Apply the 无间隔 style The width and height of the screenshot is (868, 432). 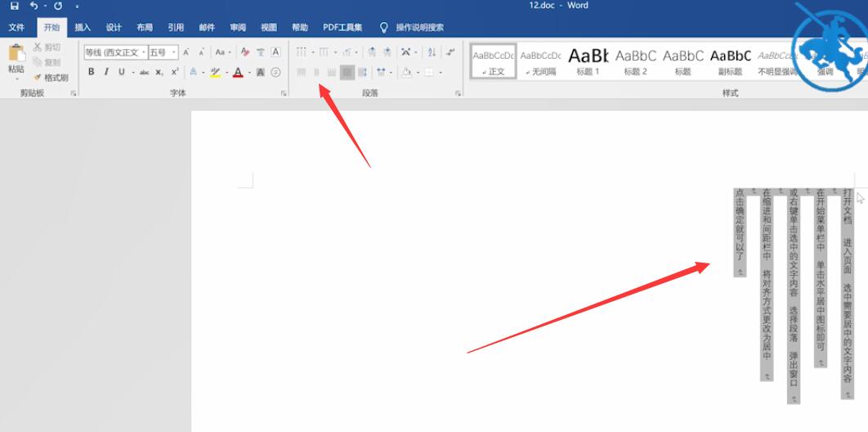click(540, 61)
